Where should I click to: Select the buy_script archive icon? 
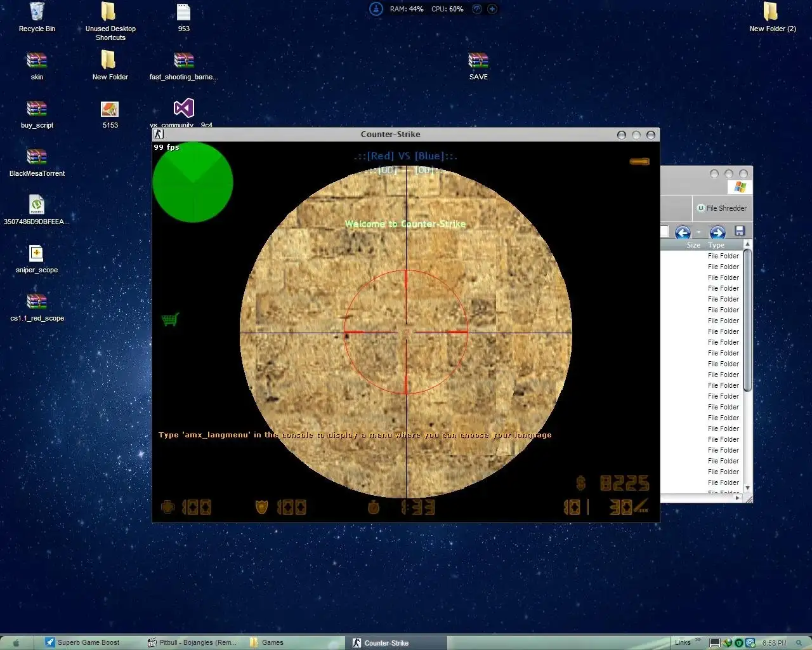point(37,109)
